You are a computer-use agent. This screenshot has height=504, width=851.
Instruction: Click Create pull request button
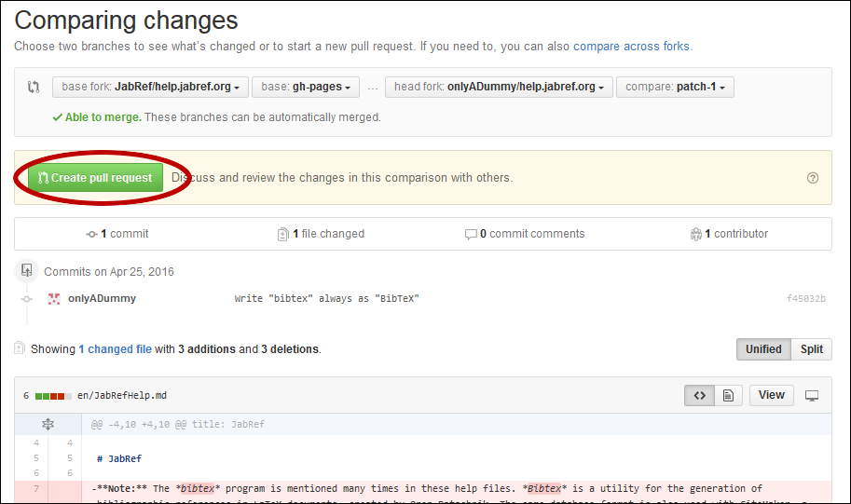click(94, 178)
